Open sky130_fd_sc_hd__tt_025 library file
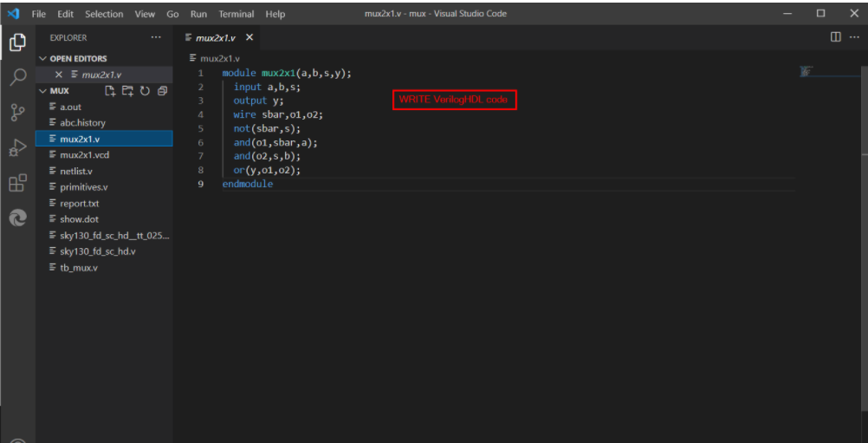 [x=104, y=235]
